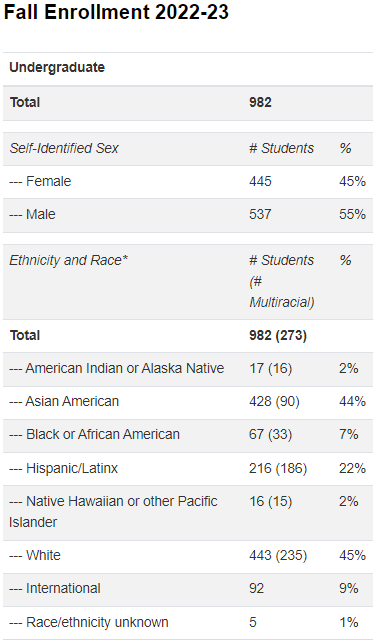The image size is (373, 643).
Task: Select the Undergraduate section label
Action: pyautogui.click(x=57, y=67)
